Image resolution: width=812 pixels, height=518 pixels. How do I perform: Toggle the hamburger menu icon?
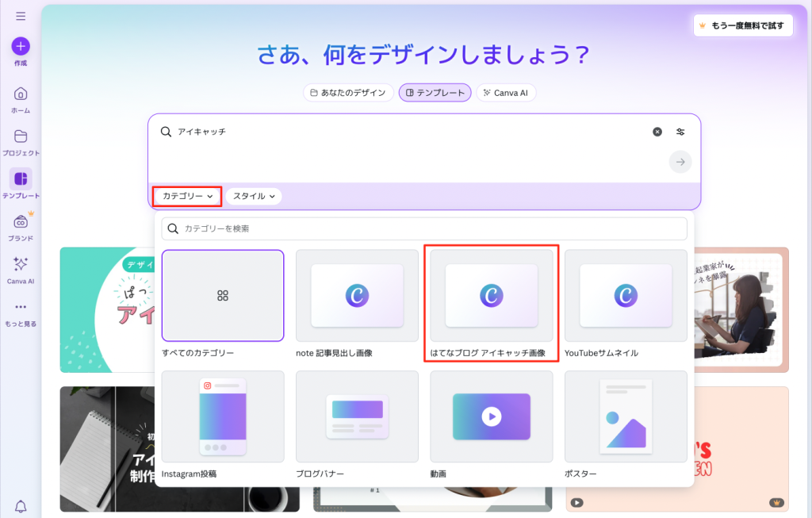point(21,16)
